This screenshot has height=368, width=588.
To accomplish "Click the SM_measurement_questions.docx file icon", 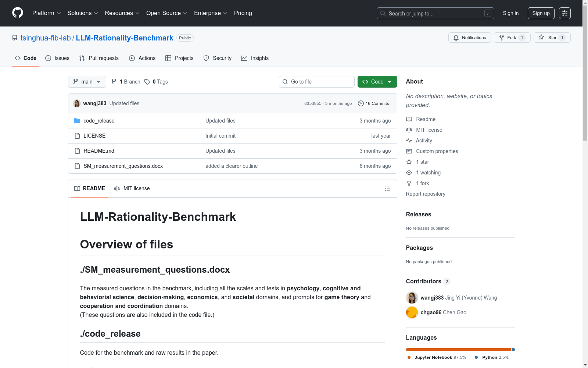I will [77, 166].
